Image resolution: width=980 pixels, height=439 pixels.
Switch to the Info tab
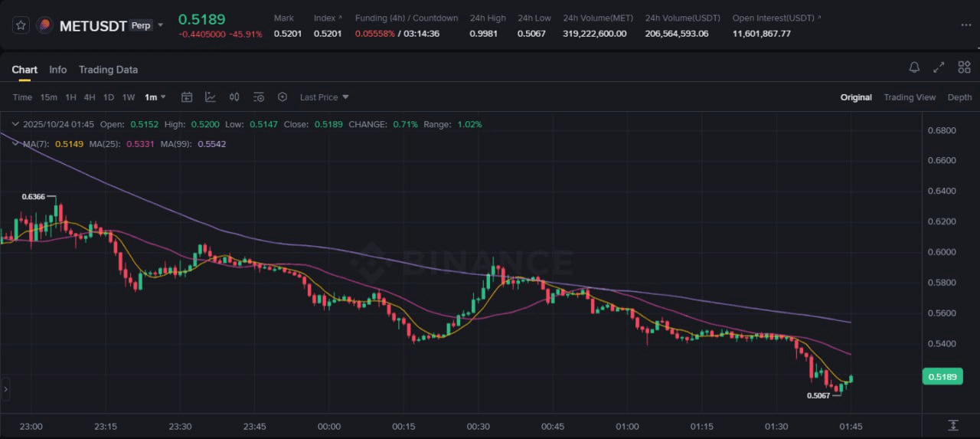[58, 70]
